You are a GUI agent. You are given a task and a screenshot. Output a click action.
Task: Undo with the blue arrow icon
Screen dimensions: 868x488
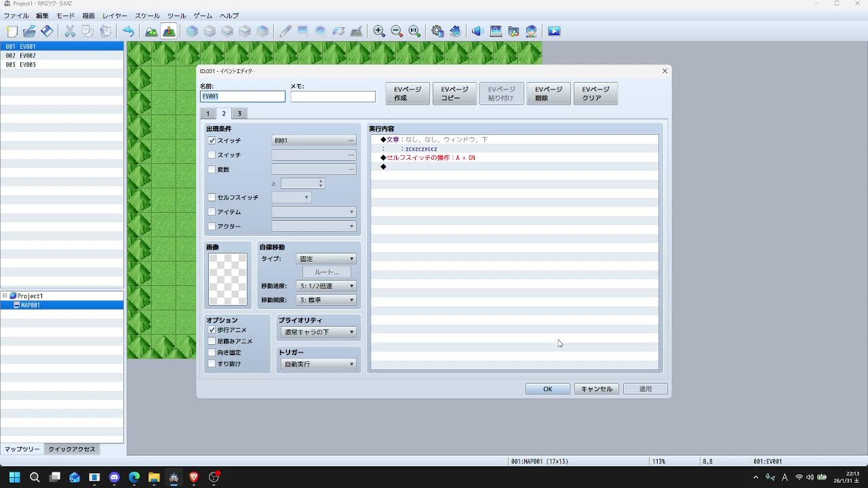128,31
